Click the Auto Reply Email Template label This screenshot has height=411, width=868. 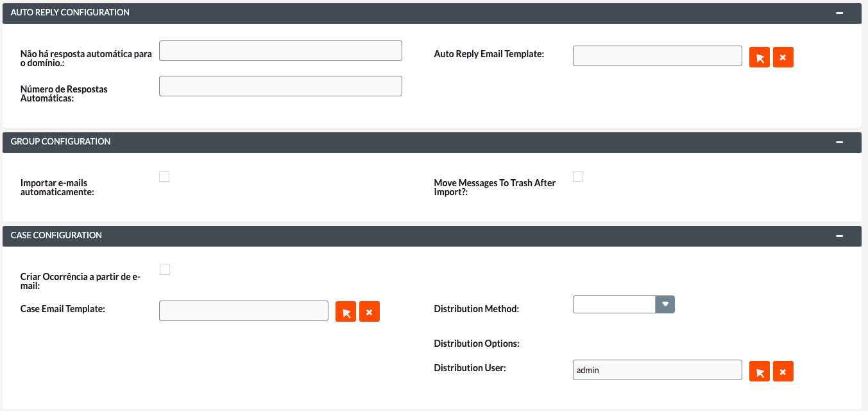tap(489, 54)
